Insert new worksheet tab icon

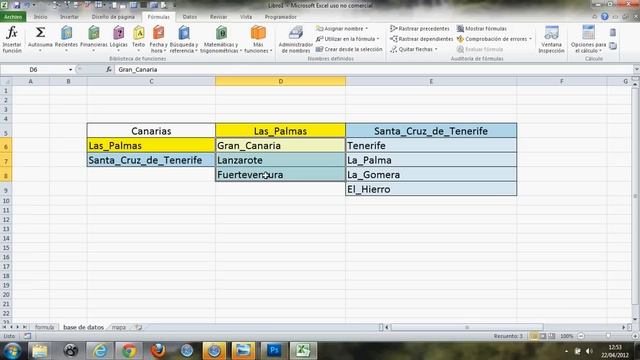(x=138, y=327)
